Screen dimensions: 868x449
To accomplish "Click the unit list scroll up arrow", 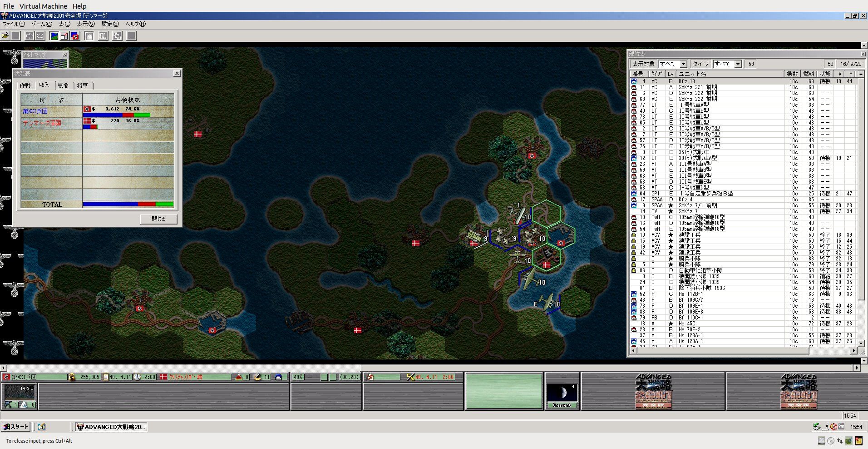I will tap(860, 74).
